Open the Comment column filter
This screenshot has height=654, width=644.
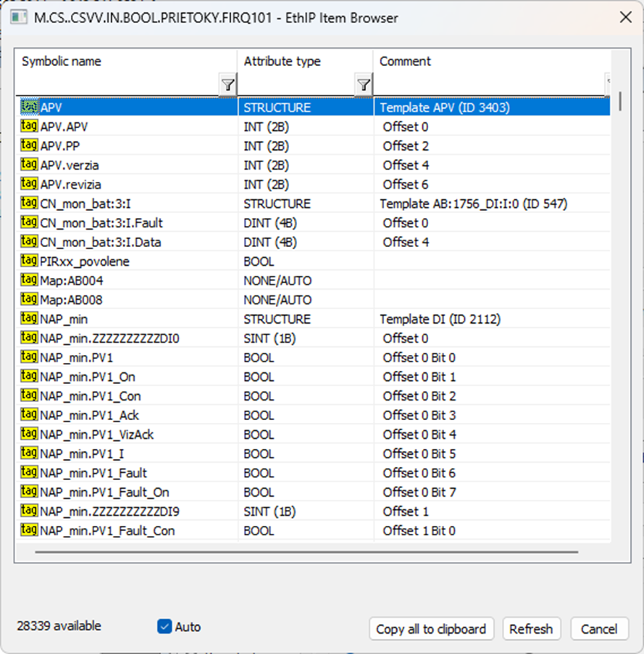tap(608, 82)
